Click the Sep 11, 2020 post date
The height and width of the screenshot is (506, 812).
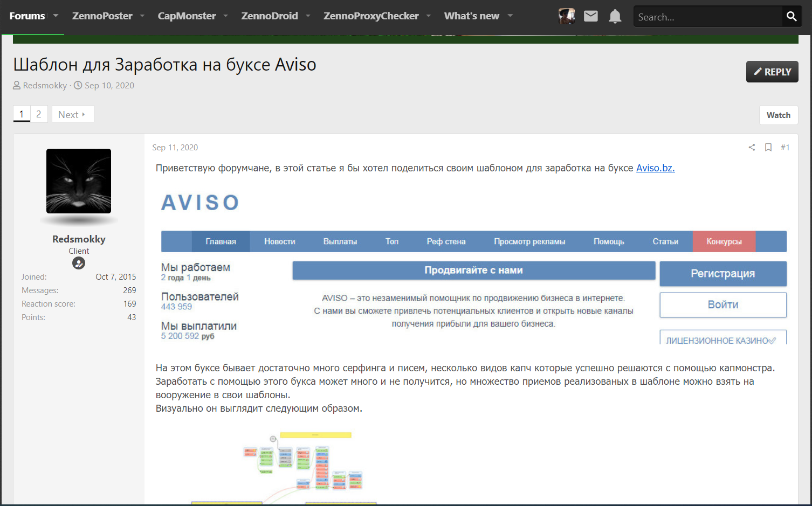point(175,148)
